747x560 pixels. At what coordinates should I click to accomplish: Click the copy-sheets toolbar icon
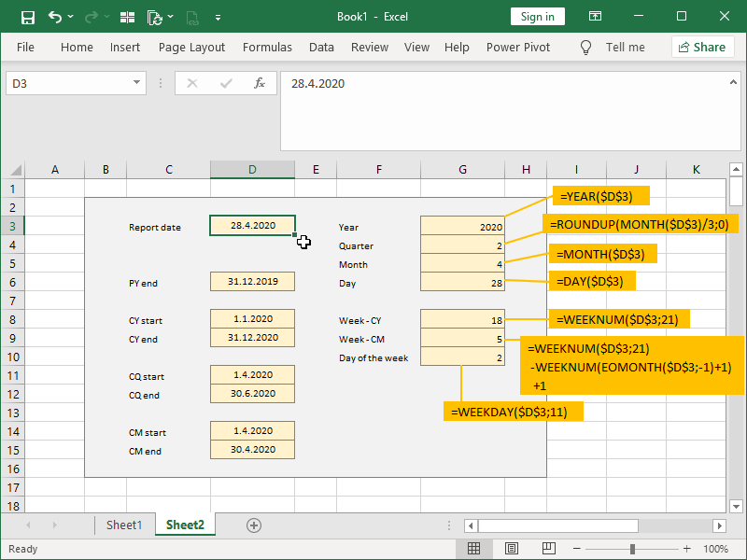(x=154, y=18)
